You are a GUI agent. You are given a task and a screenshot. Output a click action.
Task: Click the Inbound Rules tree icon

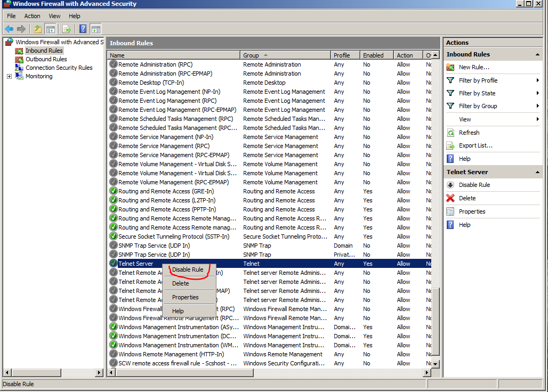click(19, 51)
